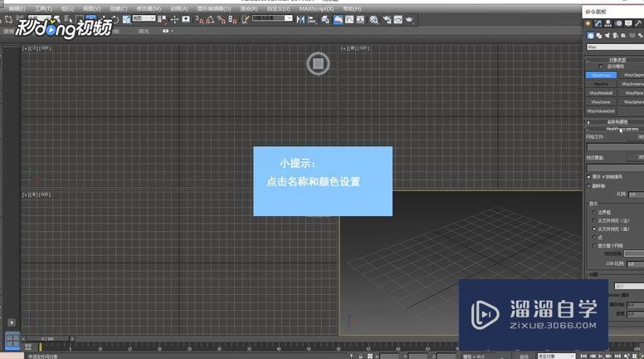
Task: Click the Mirror tool in the main toolbar
Action: pos(300,19)
